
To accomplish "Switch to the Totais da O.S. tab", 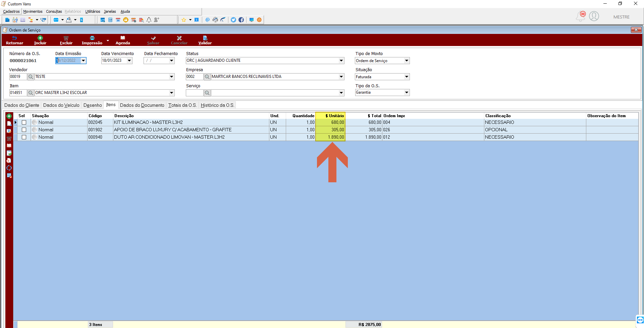I will (x=182, y=105).
